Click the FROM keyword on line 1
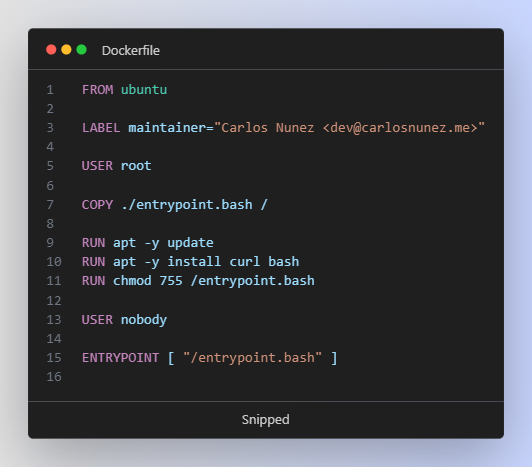 pyautogui.click(x=98, y=90)
